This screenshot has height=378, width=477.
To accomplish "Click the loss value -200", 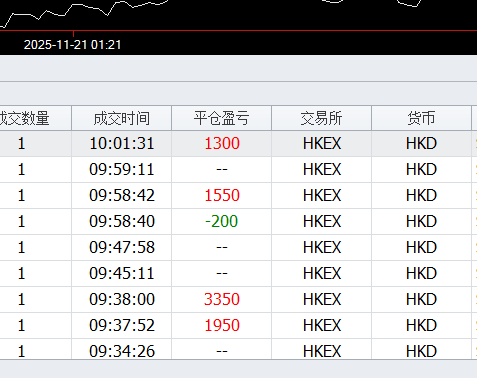I will click(221, 221).
